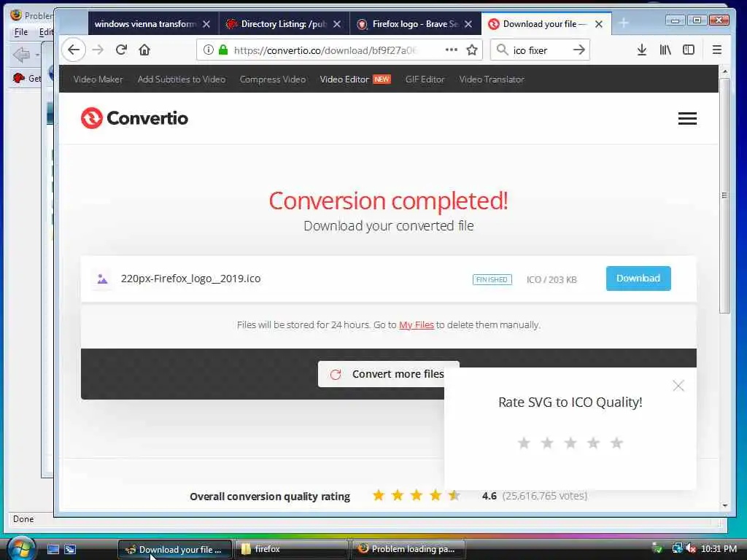Click back arrow in background browser window
This screenshot has height=560, width=747.
pos(21,54)
